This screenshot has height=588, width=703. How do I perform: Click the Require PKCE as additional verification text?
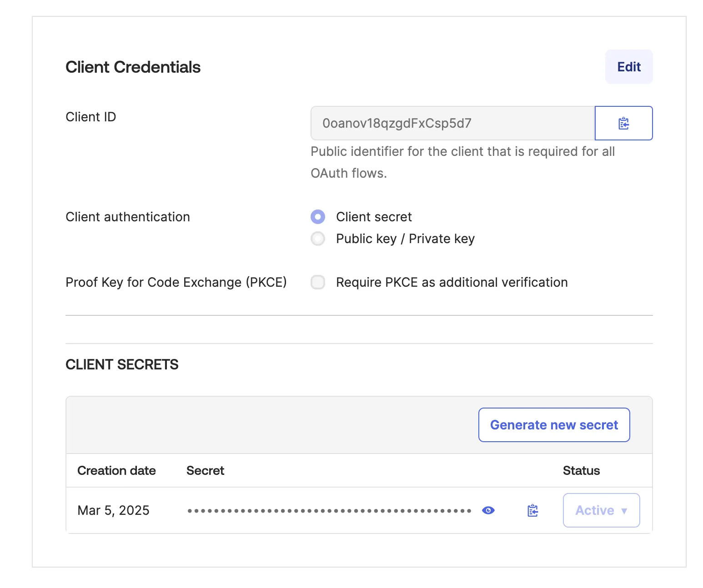452,282
